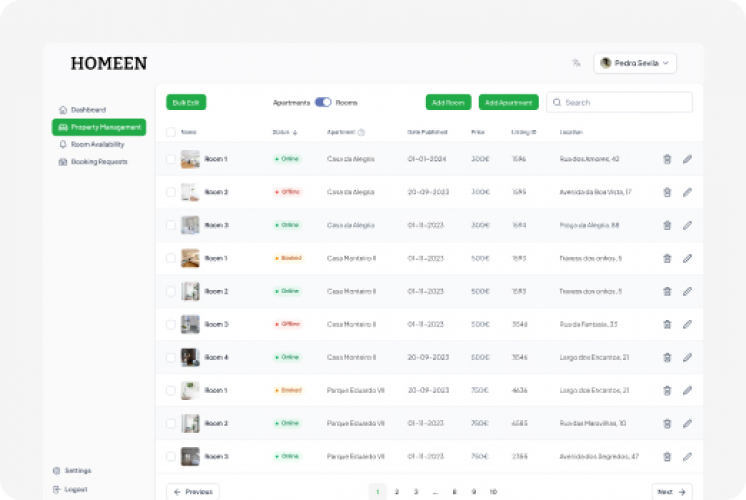This screenshot has height=500, width=746.
Task: Click the Apartment column info icon
Action: [x=361, y=132]
